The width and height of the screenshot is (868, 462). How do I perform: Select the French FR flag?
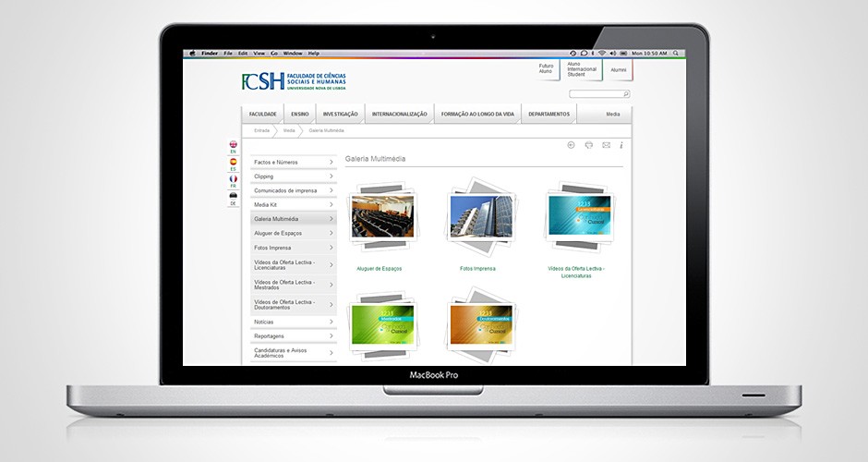point(233,179)
